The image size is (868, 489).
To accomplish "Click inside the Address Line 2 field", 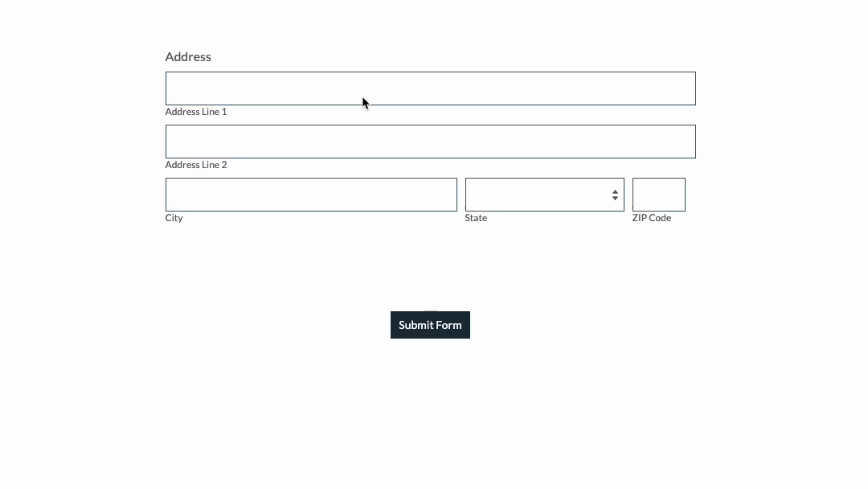I will 430,142.
